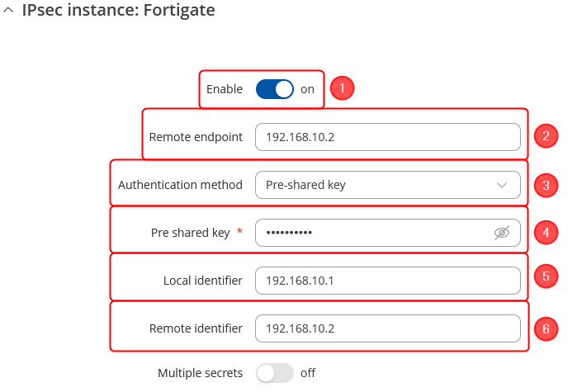
Task: Click red step marker number 3
Action: (x=546, y=185)
